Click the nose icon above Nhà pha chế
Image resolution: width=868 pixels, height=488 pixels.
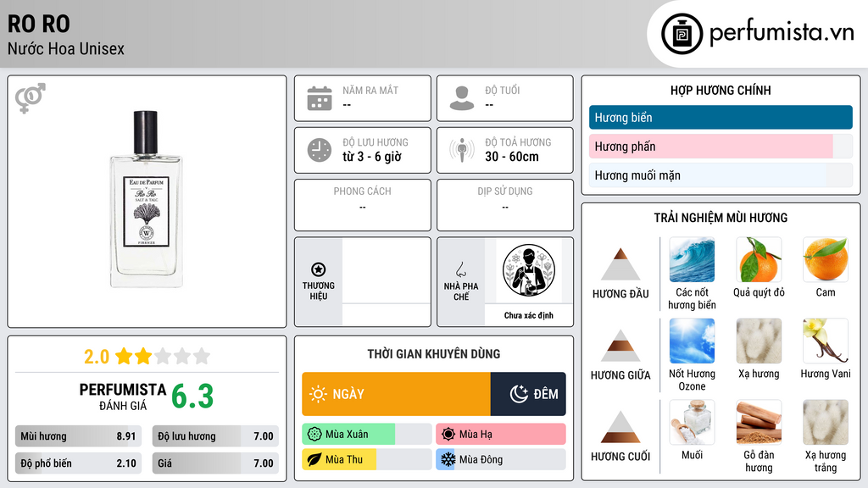coord(460,269)
